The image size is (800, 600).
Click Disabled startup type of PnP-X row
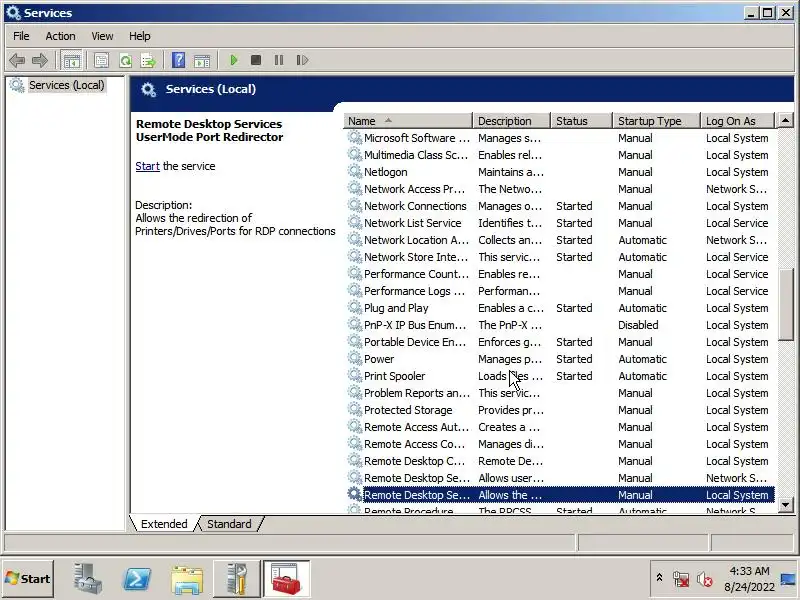638,325
